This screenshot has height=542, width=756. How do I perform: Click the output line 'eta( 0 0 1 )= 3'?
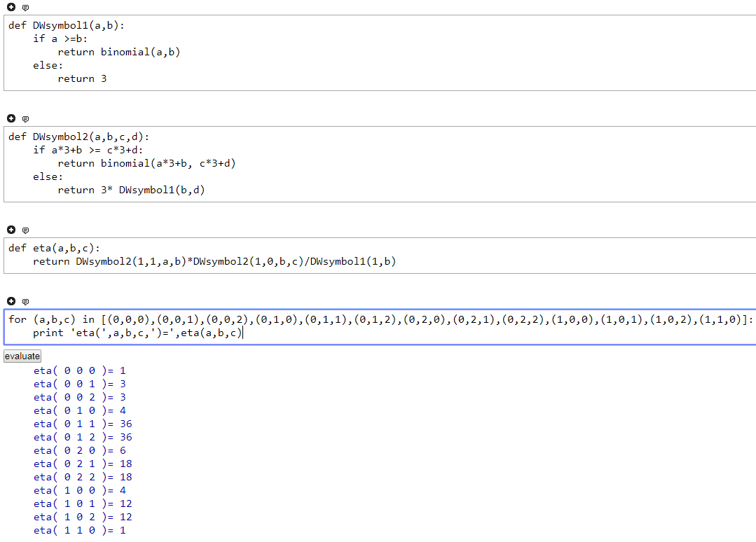80,384
